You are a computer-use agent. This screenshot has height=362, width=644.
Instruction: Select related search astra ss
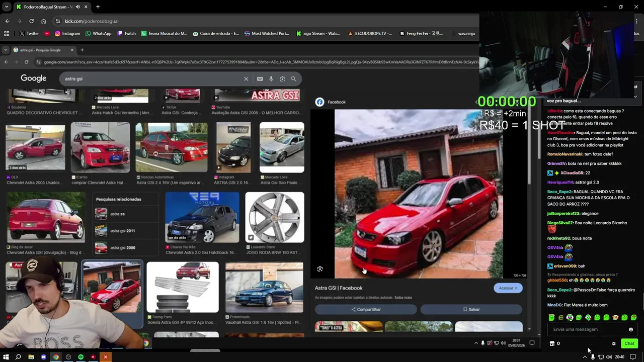click(126, 214)
